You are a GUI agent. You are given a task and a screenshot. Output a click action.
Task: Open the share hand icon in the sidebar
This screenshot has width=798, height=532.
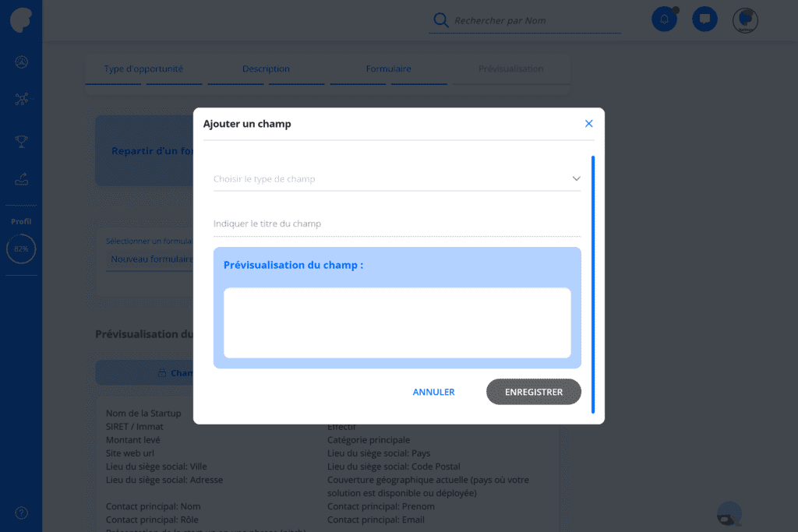point(21,179)
